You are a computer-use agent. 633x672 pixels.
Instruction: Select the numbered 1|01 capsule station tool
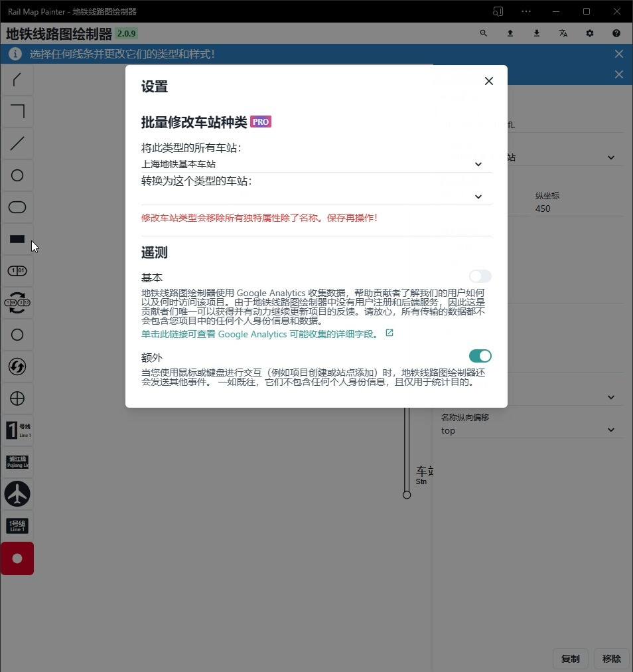coord(17,271)
